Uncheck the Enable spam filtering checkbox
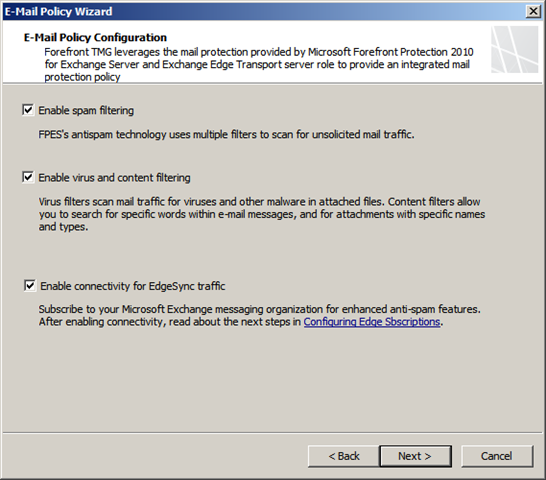546x480 pixels. tap(28, 110)
